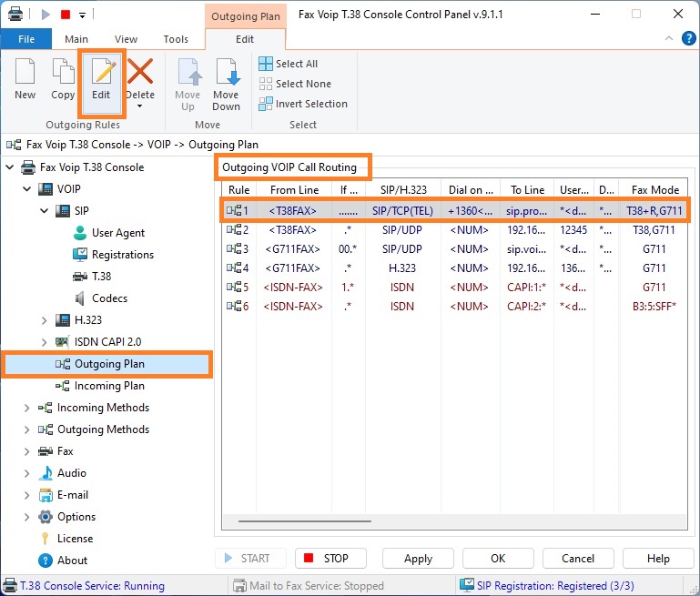Expand the H.323 tree node

(x=45, y=320)
